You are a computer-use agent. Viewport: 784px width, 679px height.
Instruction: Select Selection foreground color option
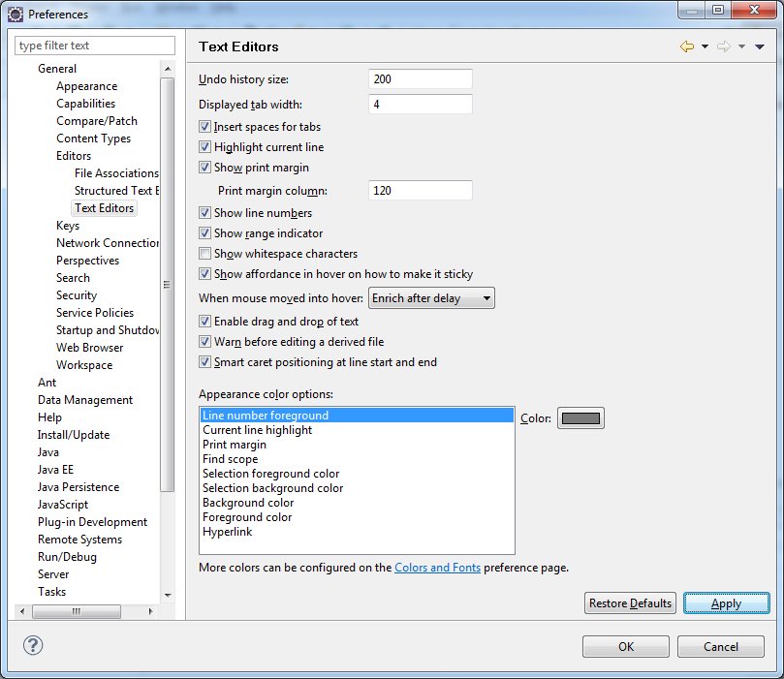pyautogui.click(x=357, y=474)
